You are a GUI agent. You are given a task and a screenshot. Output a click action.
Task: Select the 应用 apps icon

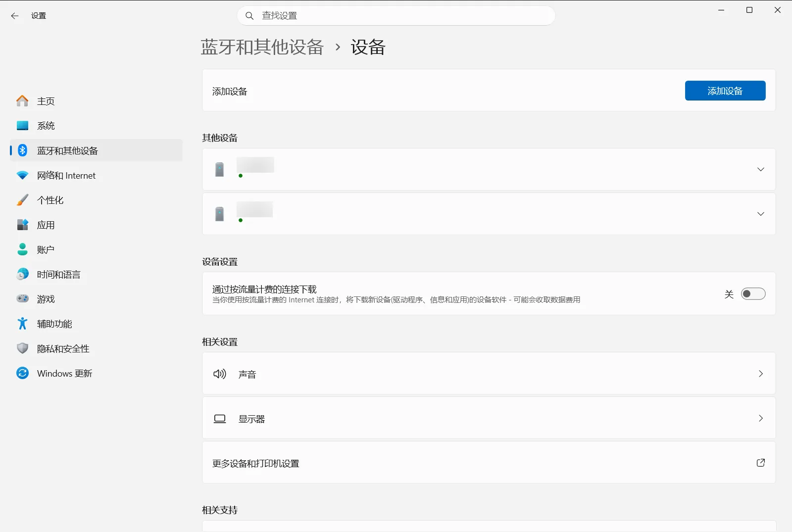click(22, 225)
